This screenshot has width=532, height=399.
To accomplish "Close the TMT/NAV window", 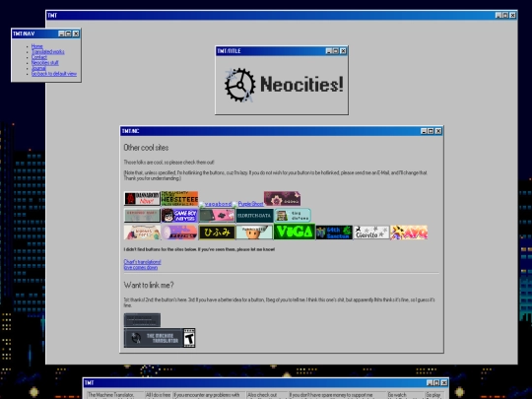I will point(76,33).
